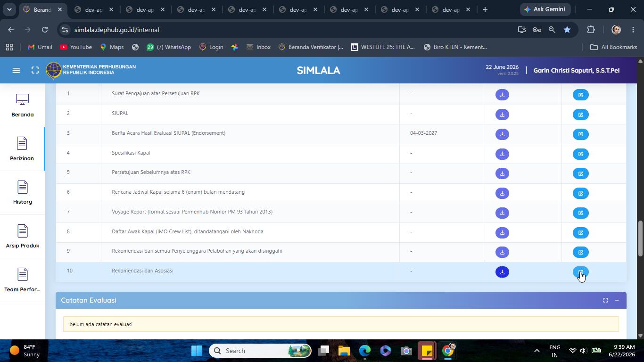
Task: Open File Explorer from taskbar
Action: point(344,351)
